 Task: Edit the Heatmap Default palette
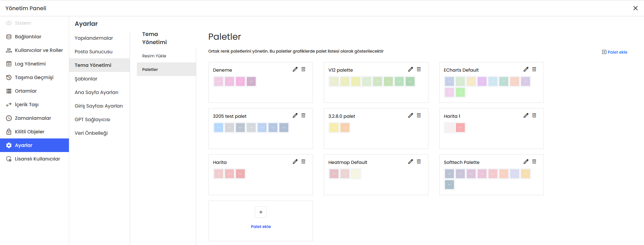tap(410, 162)
